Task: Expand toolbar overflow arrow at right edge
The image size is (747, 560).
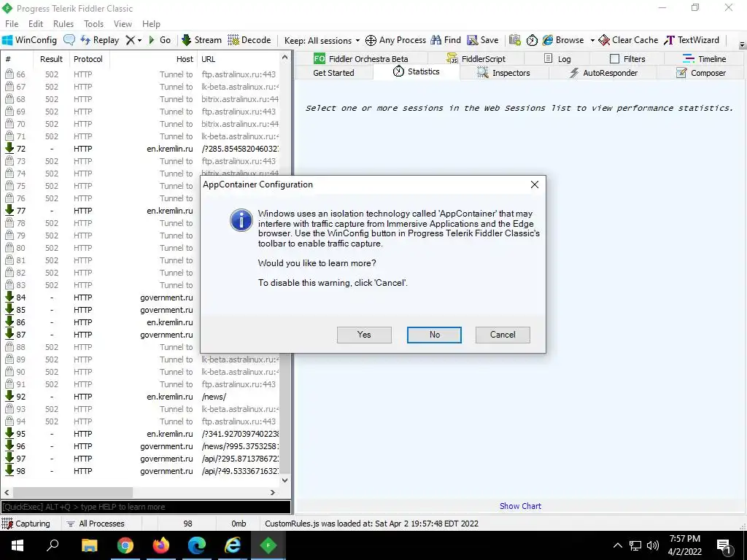Action: [742, 44]
